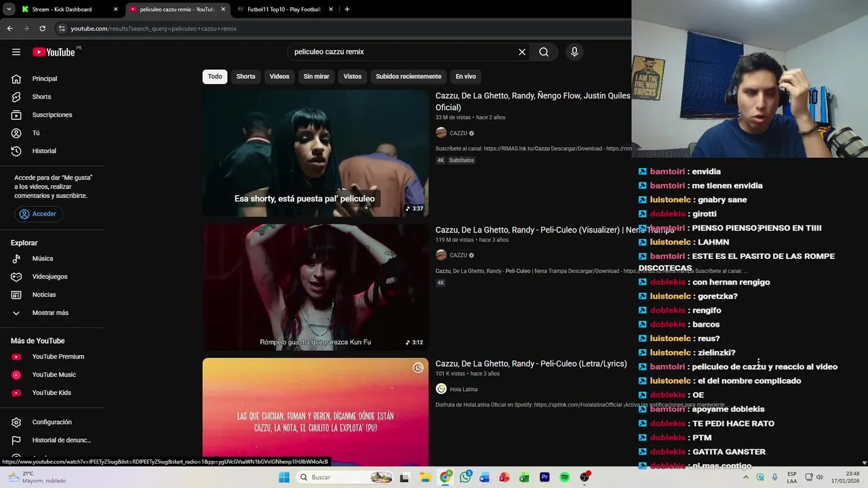This screenshot has height=488, width=868.
Task: Open YouTube Kids link
Action: click(x=52, y=393)
